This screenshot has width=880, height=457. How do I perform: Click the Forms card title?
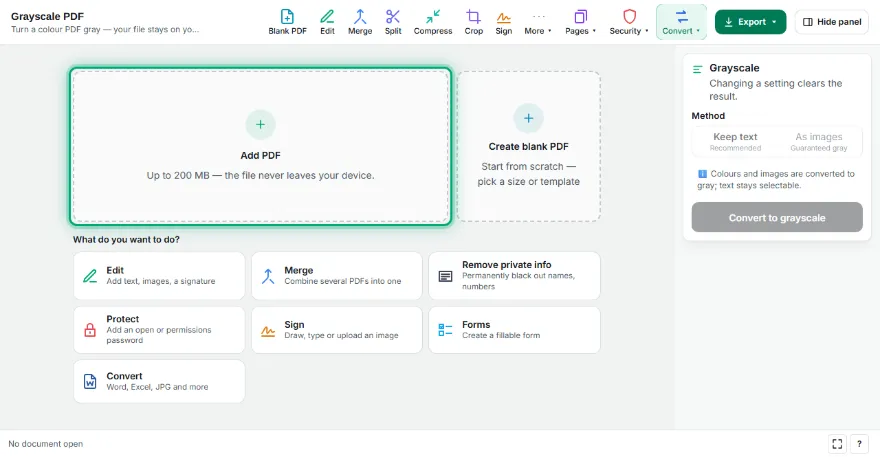click(476, 325)
